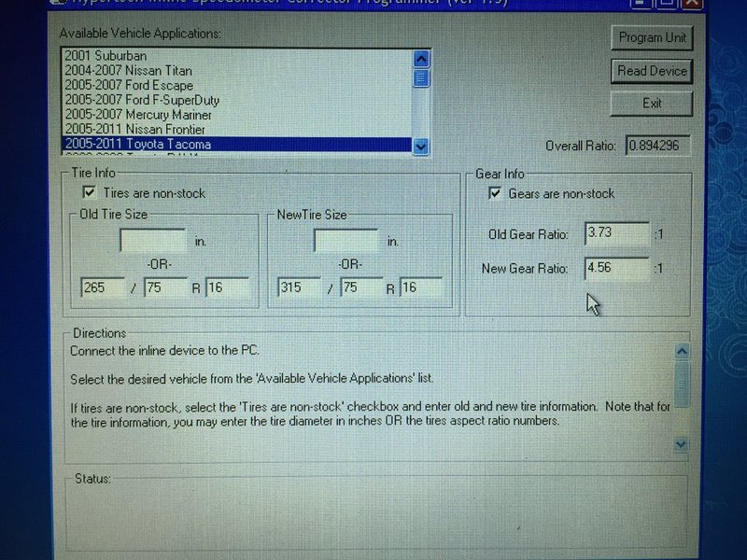Click the New Gear Ratio field

click(x=617, y=268)
